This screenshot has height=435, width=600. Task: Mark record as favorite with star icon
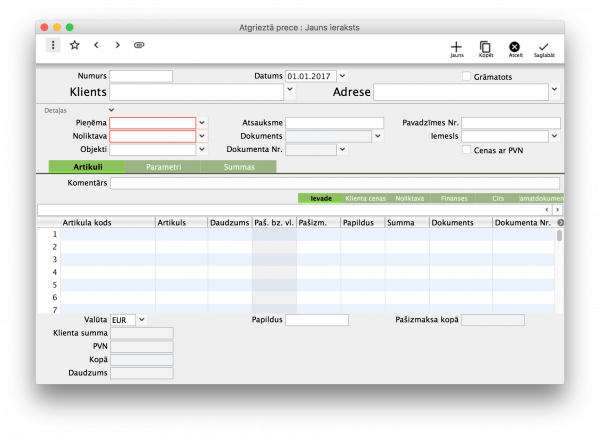tap(74, 45)
